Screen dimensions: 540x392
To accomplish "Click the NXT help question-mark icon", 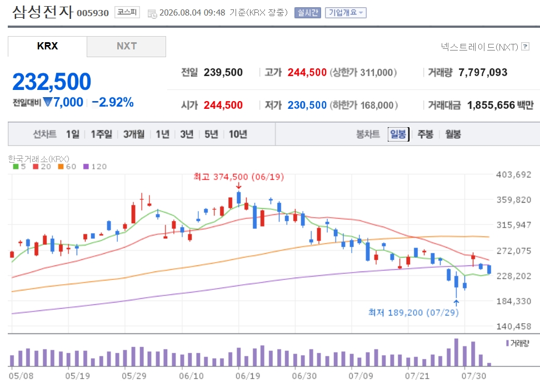I will point(525,47).
